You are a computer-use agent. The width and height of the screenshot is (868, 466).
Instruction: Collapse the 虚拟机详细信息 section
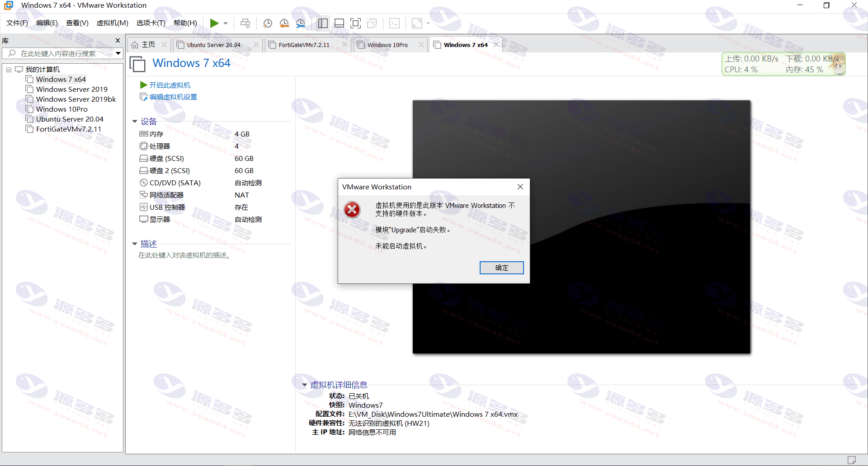pyautogui.click(x=304, y=385)
